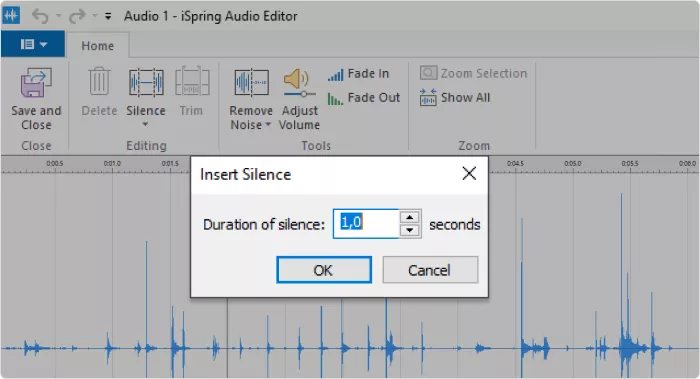Decrease silence duration with down arrow
This screenshot has height=379, width=700.
tap(410, 230)
